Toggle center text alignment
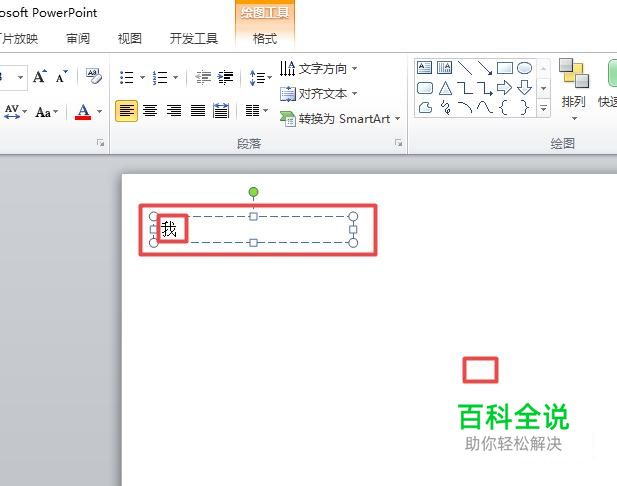Image resolution: width=617 pixels, height=486 pixels. [150, 111]
